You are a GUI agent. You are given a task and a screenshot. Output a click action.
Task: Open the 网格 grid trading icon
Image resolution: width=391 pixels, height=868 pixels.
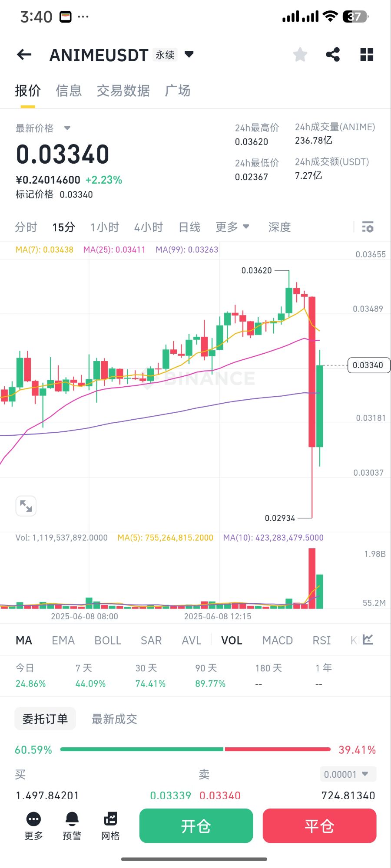[110, 825]
